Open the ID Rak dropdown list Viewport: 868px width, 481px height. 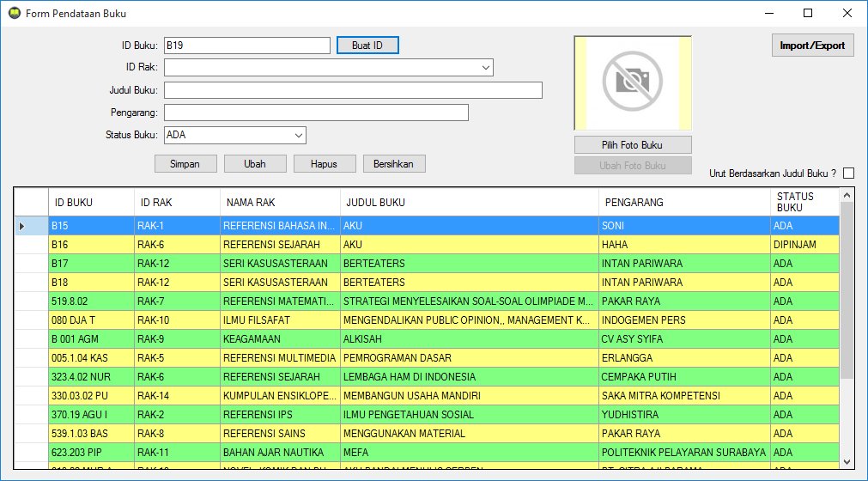coord(486,68)
